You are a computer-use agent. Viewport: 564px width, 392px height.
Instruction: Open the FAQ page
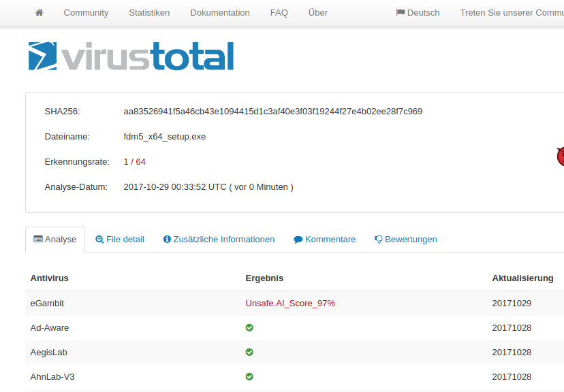point(279,12)
